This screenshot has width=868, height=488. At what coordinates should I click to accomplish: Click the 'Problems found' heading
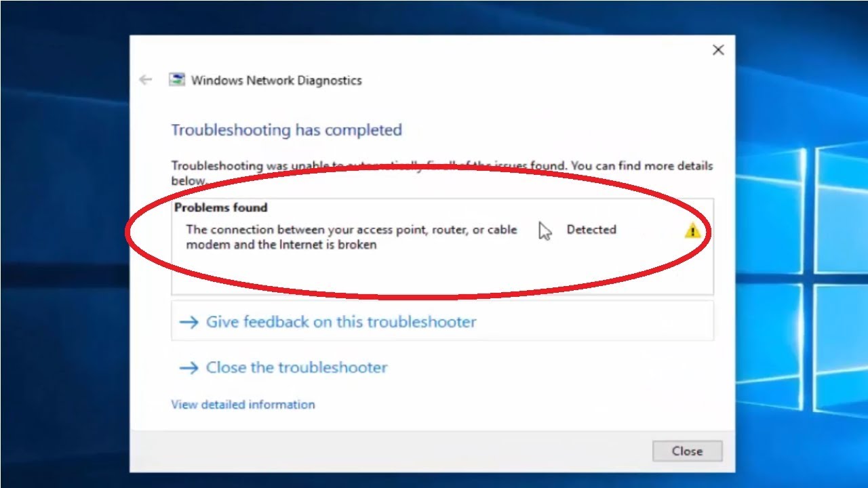point(221,207)
